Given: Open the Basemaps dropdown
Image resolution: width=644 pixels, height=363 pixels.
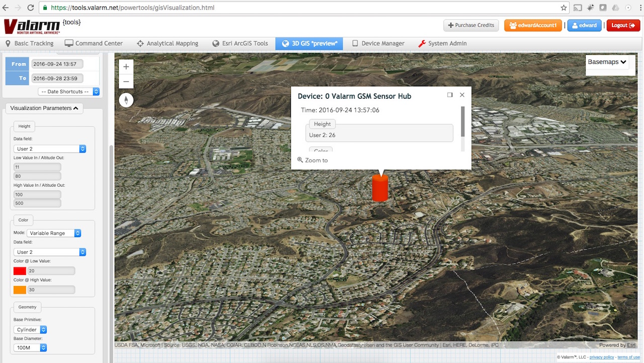Looking at the screenshot, I should (607, 62).
